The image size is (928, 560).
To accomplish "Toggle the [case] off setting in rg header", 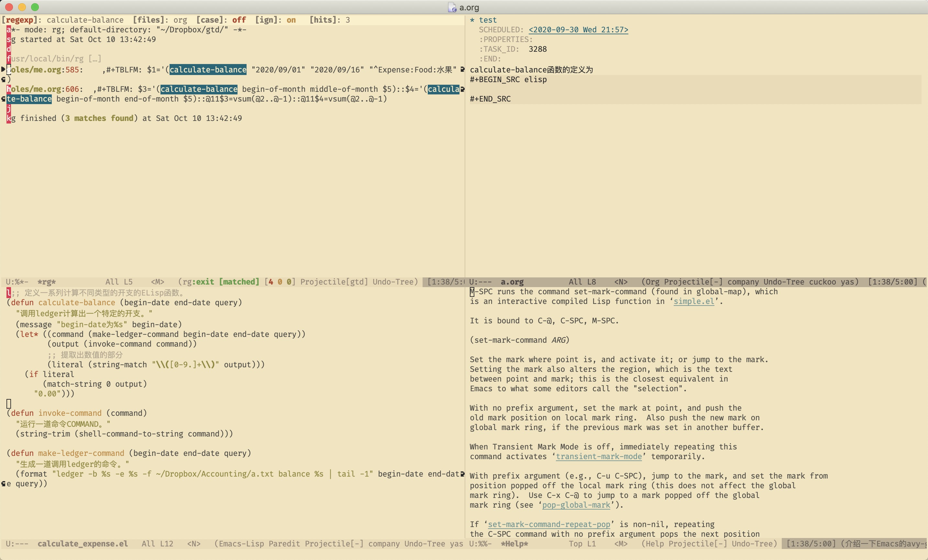I will click(x=239, y=20).
